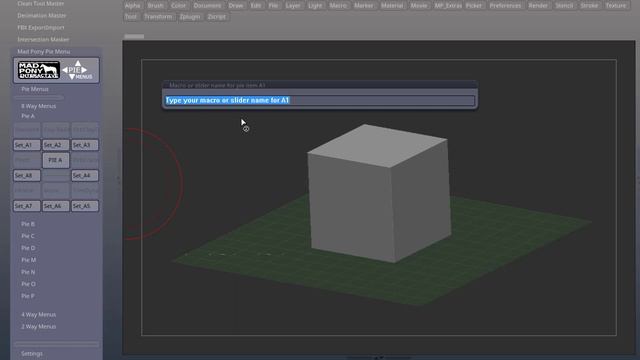Open the Edit menu
This screenshot has height=360, width=640.
(x=256, y=6)
